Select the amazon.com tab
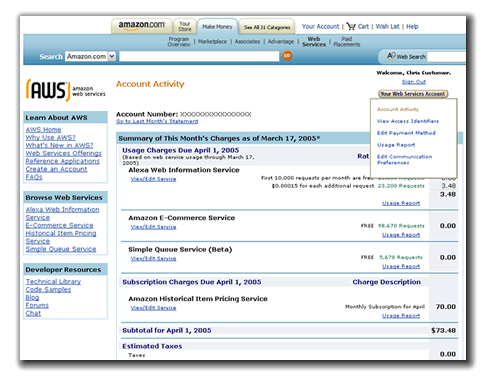Viewport: 488px width, 383px height. click(x=142, y=26)
